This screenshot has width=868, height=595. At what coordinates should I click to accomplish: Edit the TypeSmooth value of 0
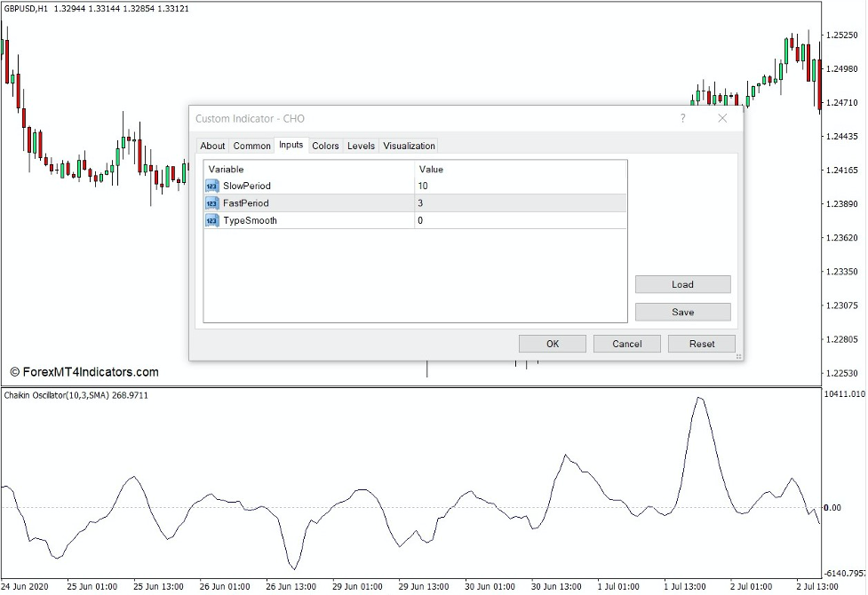462,220
